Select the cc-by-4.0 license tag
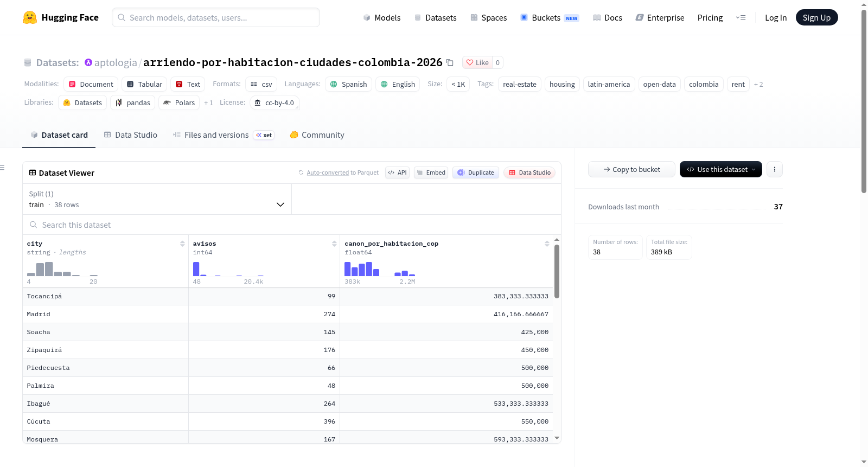Viewport: 868px width, 467px height. [275, 103]
